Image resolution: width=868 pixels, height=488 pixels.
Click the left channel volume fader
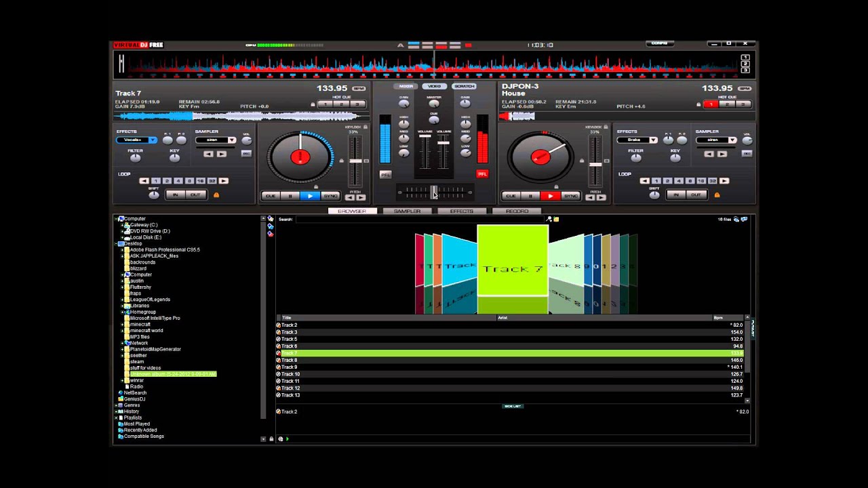tap(425, 136)
